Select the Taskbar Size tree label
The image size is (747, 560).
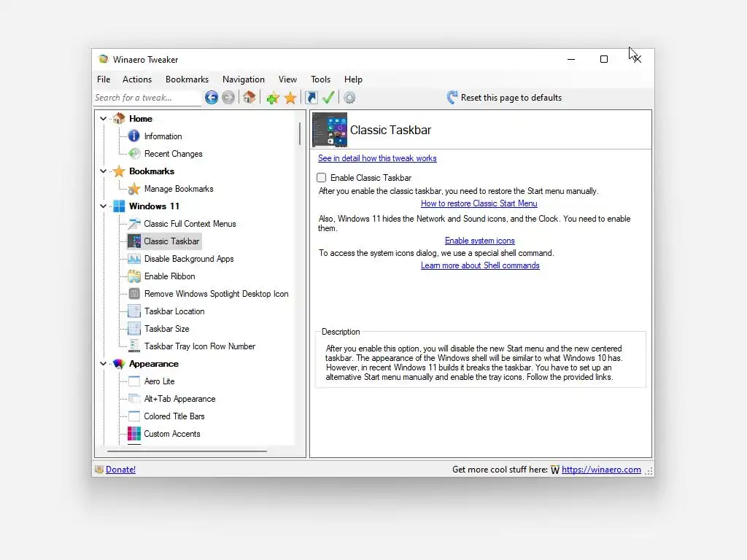167,329
